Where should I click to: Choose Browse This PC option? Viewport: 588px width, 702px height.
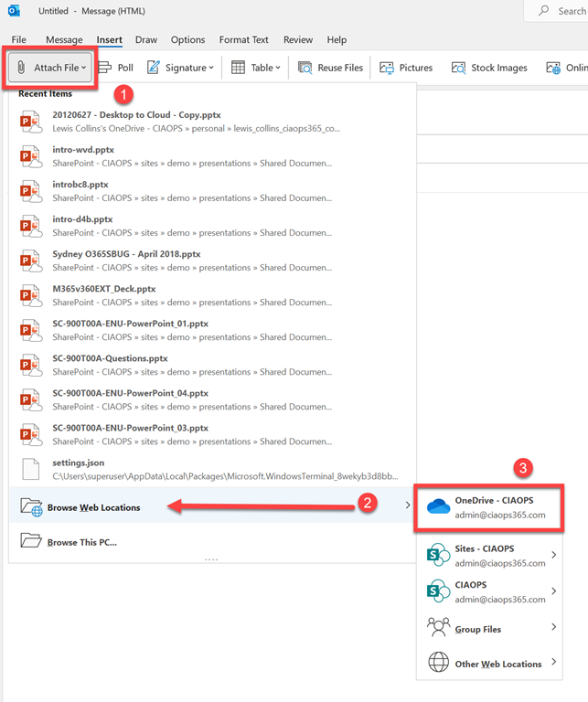[82, 542]
